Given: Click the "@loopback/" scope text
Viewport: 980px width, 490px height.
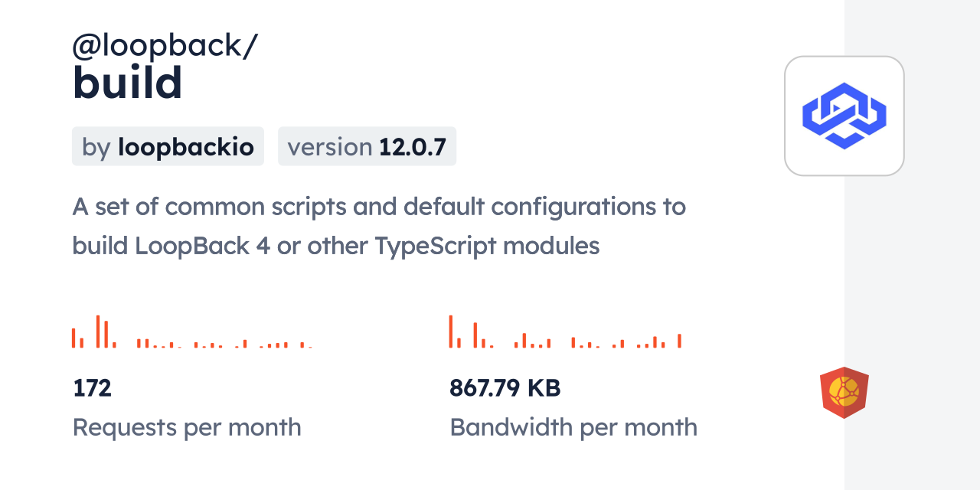Looking at the screenshot, I should click(165, 47).
